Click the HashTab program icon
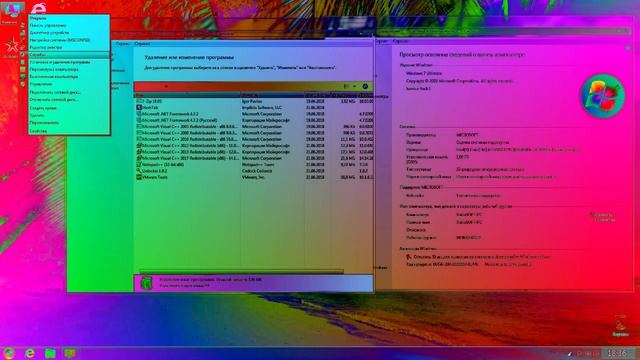 pyautogui.click(x=139, y=107)
